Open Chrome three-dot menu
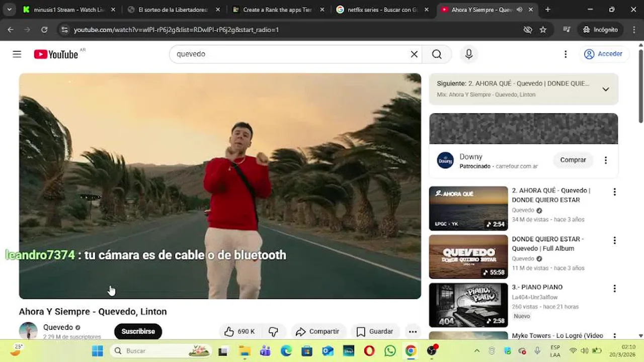644x362 pixels. point(633,30)
